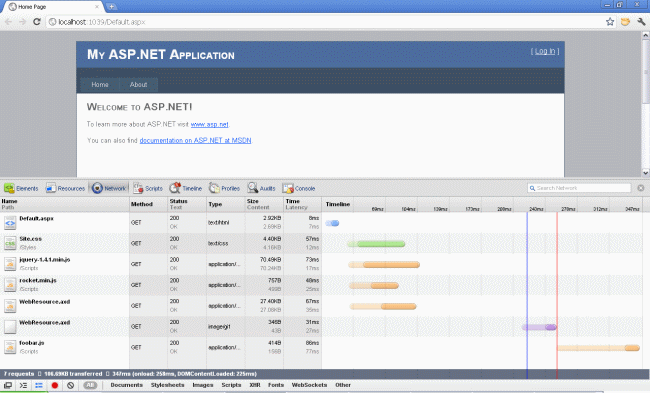Sort by the Time column header
This screenshot has width=650, height=393.
pyautogui.click(x=303, y=204)
